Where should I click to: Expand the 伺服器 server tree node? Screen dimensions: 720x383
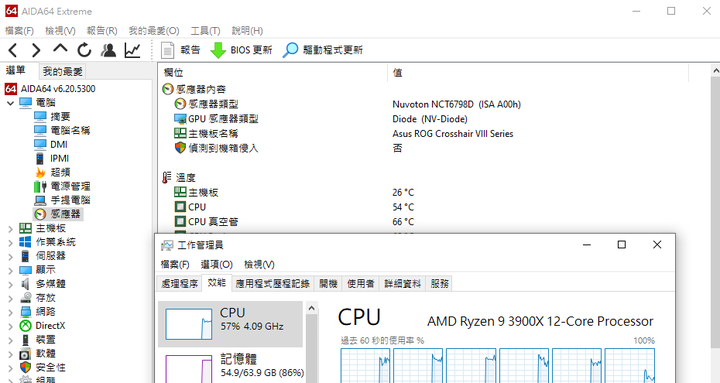point(10,256)
